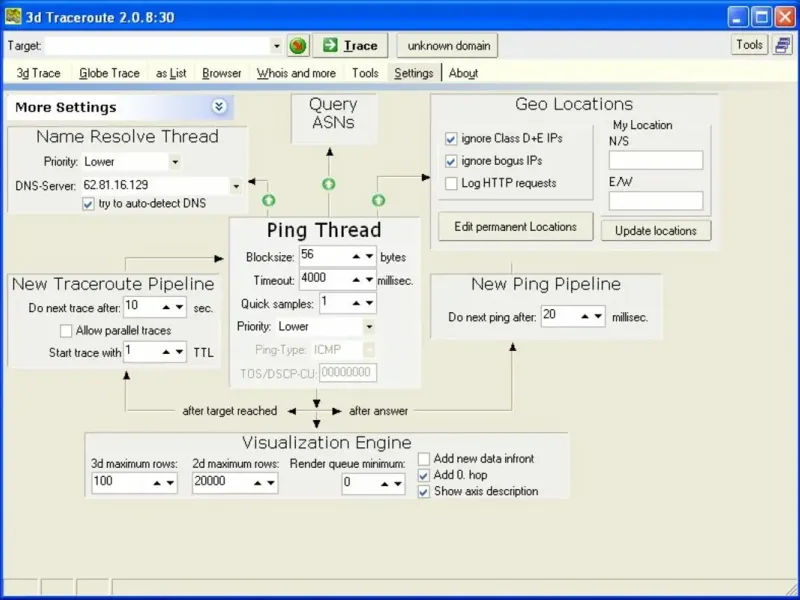The width and height of the screenshot is (800, 600).
Task: Click the E/W location field
Action: pyautogui.click(x=656, y=201)
